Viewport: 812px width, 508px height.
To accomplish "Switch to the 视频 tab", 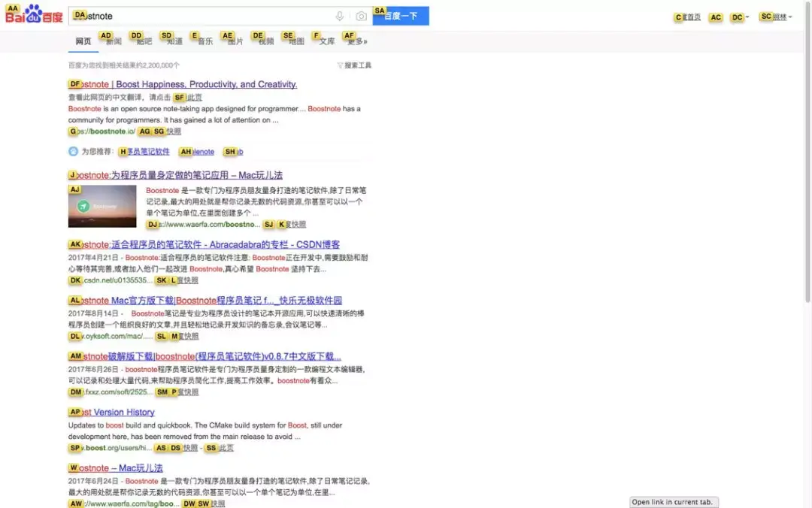I will (x=265, y=41).
